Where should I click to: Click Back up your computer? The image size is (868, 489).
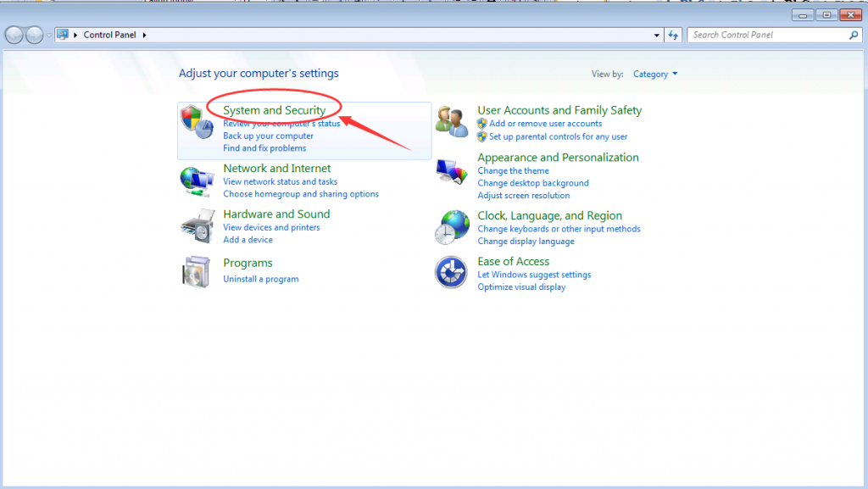[x=268, y=136]
